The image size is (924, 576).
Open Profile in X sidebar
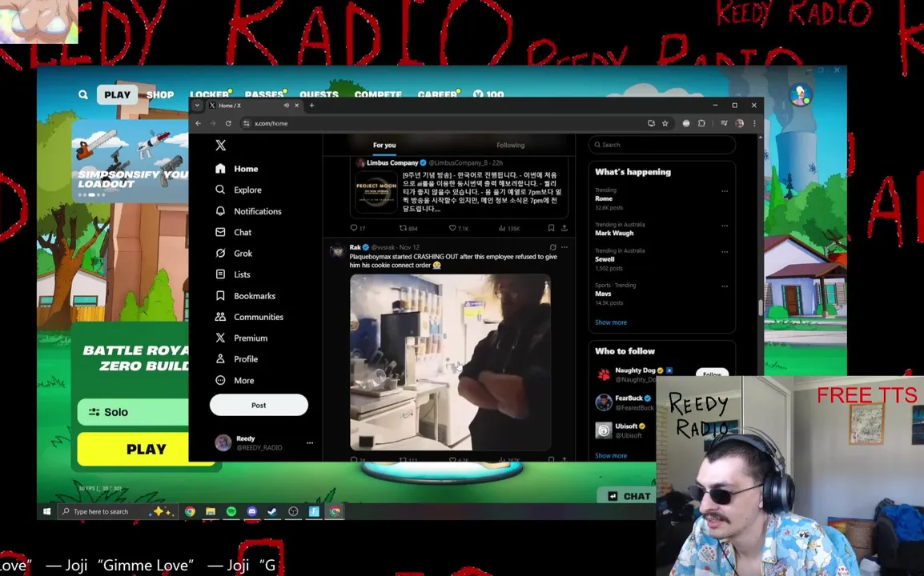coord(237,359)
